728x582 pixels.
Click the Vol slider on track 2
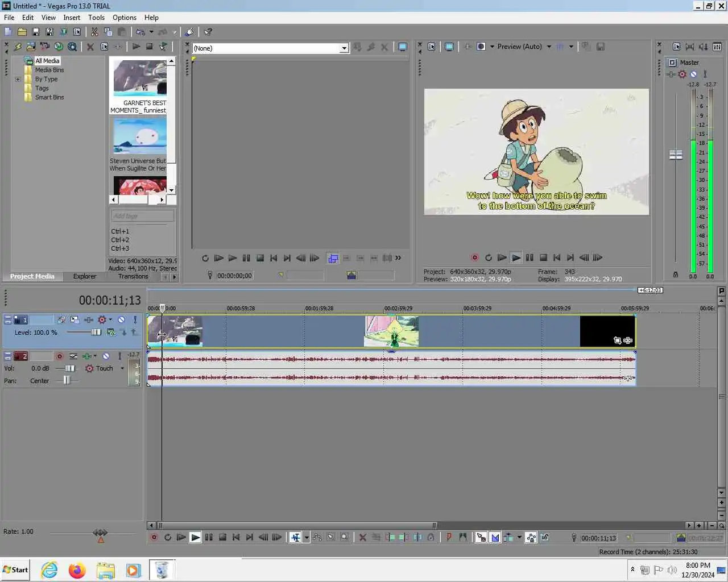click(69, 368)
